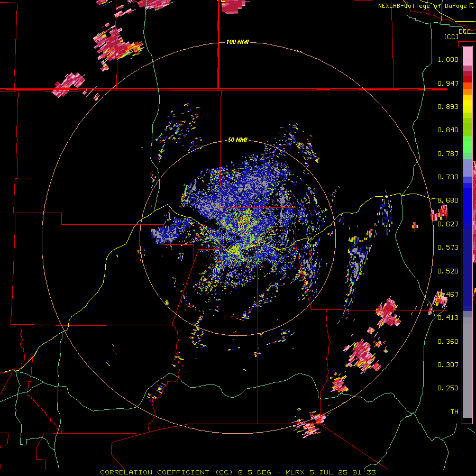The image size is (476, 476).
Task: Click the [CC] legend header label
Action: click(x=451, y=36)
